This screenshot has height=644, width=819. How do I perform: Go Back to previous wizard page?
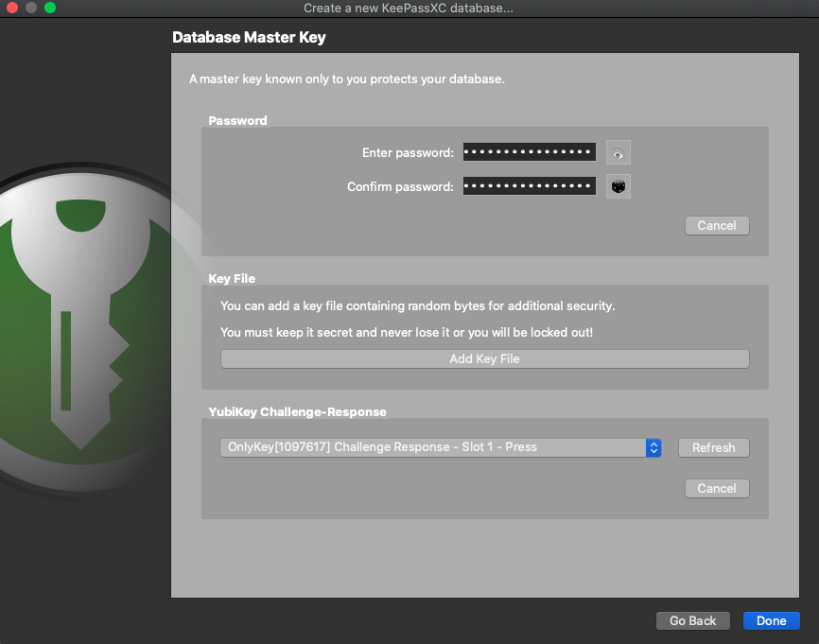692,620
